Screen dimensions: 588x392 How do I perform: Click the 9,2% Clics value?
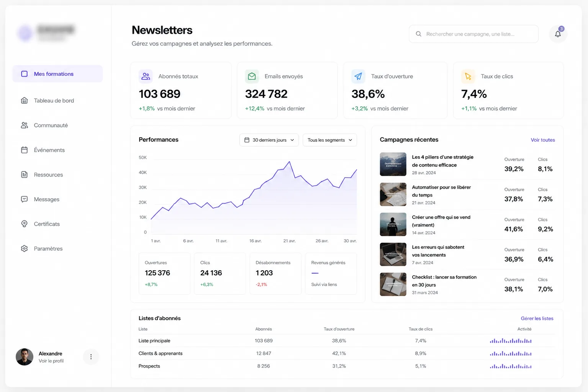coord(545,229)
